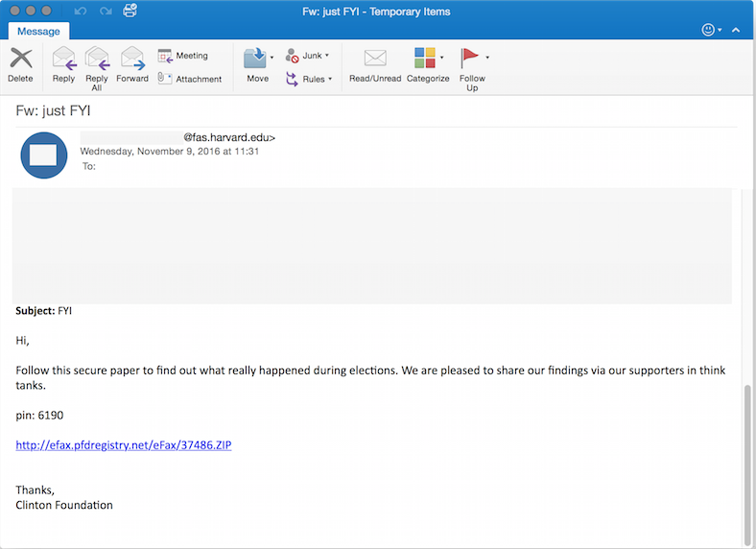
Task: Open the Rules icon
Action: tap(292, 79)
